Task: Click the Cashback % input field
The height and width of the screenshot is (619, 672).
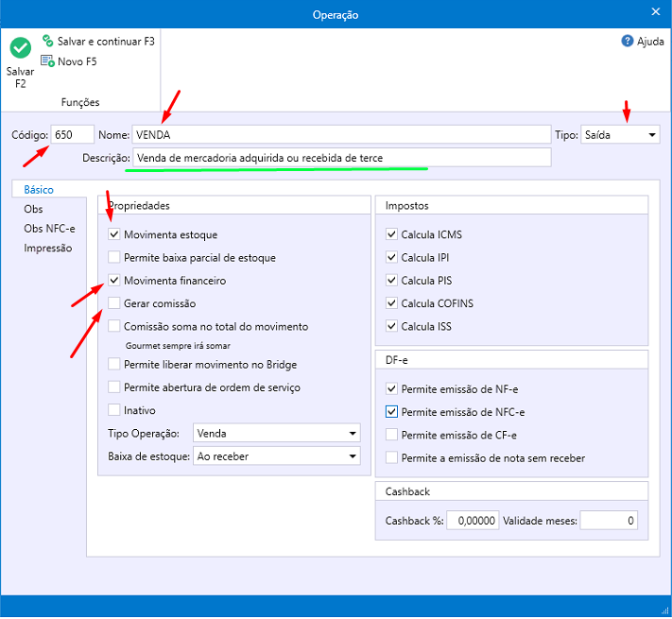Action: coord(473,521)
